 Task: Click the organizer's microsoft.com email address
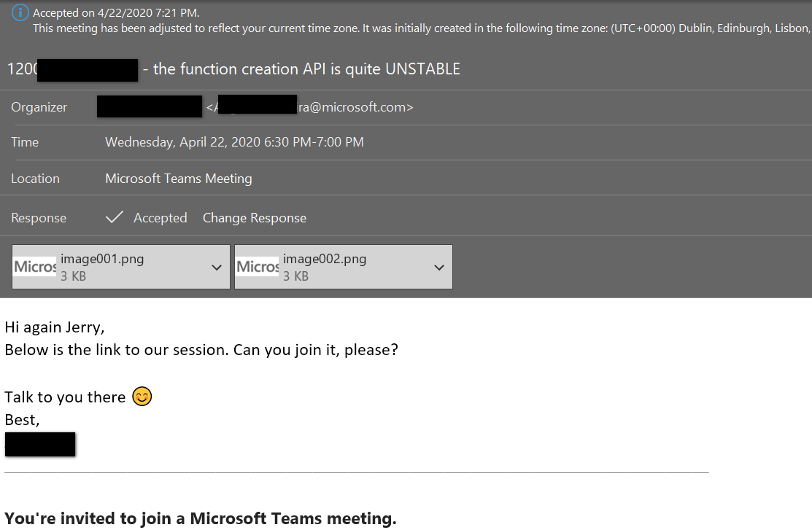coord(309,107)
